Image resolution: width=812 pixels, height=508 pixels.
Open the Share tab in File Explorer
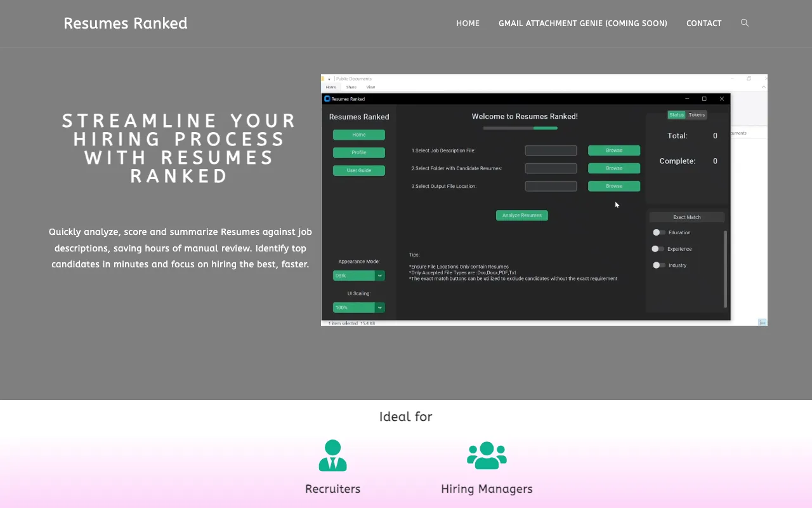(x=351, y=87)
